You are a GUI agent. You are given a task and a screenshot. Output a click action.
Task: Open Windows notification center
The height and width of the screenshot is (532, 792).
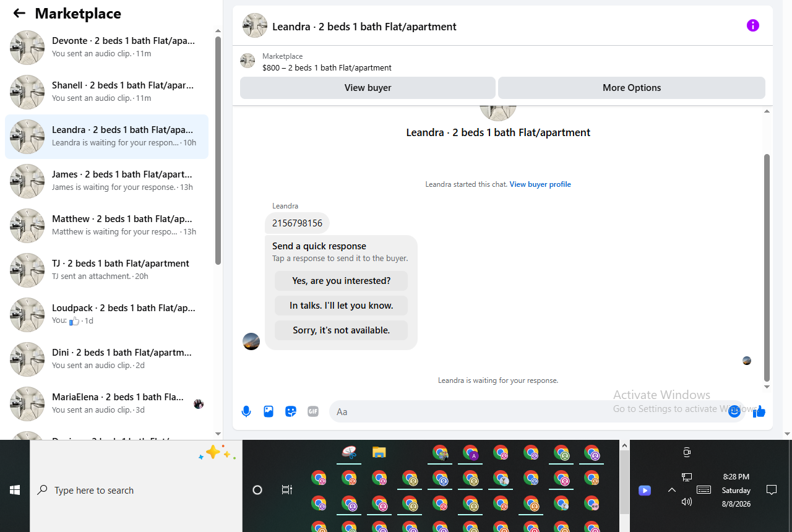pyautogui.click(x=772, y=490)
